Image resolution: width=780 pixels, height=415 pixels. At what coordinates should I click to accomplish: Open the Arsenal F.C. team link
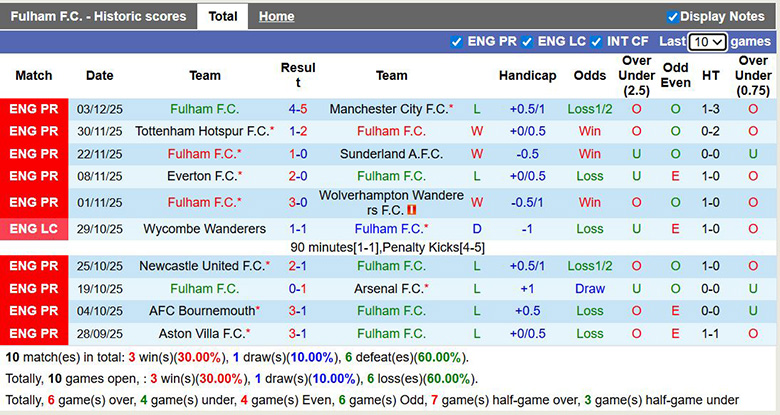(x=390, y=289)
